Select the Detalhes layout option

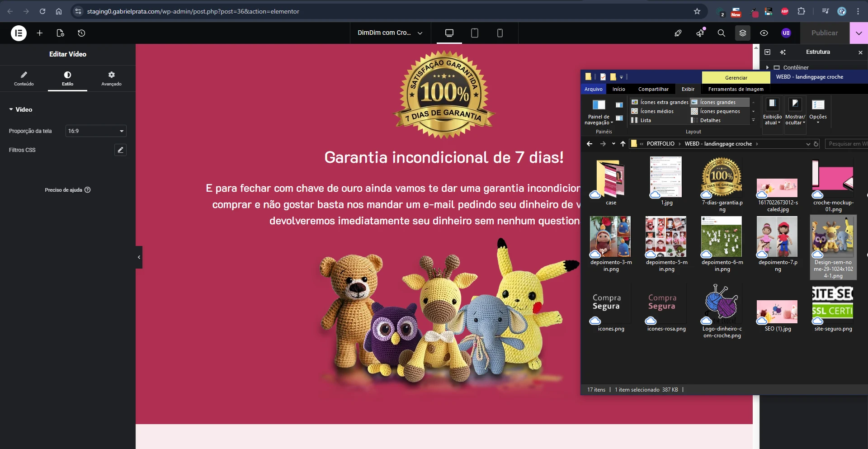pos(710,120)
